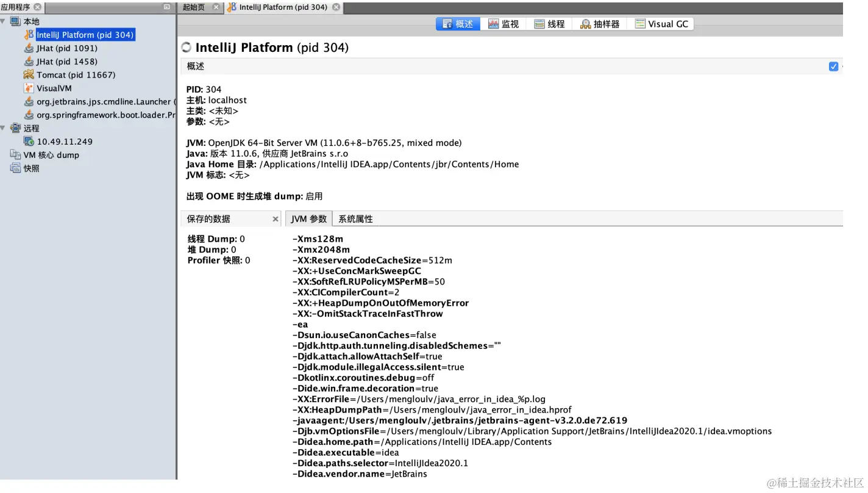Select the 快照 snapshots node
This screenshot has width=868, height=493.
click(x=32, y=168)
